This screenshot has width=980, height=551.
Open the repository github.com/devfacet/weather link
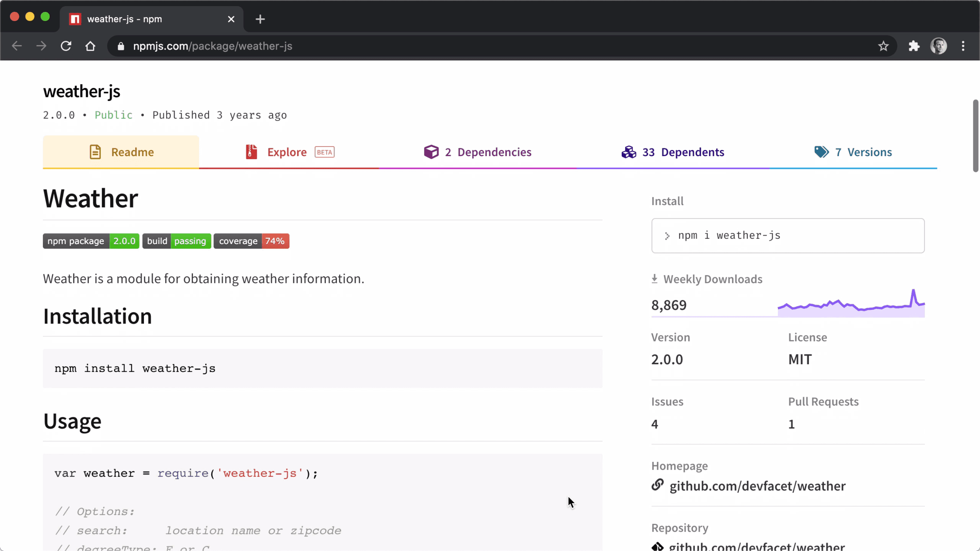(757, 547)
